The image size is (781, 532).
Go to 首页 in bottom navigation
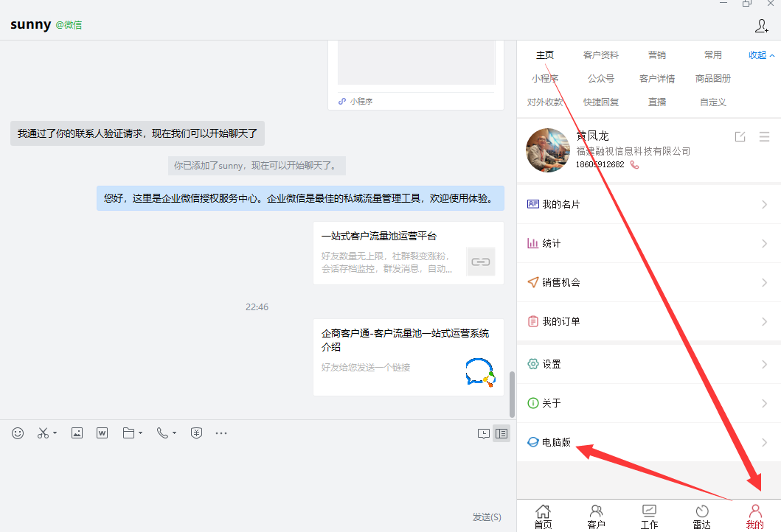pyautogui.click(x=543, y=517)
